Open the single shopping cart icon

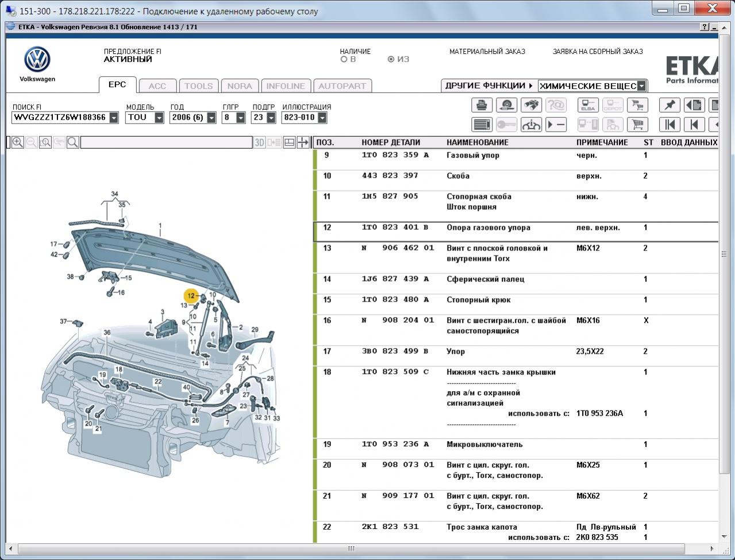pos(637,125)
